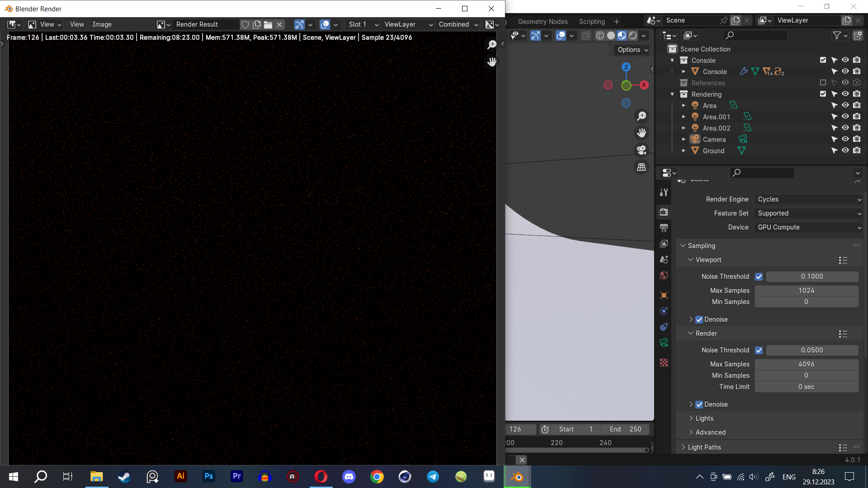Open Photoshop from the taskbar

click(x=208, y=476)
